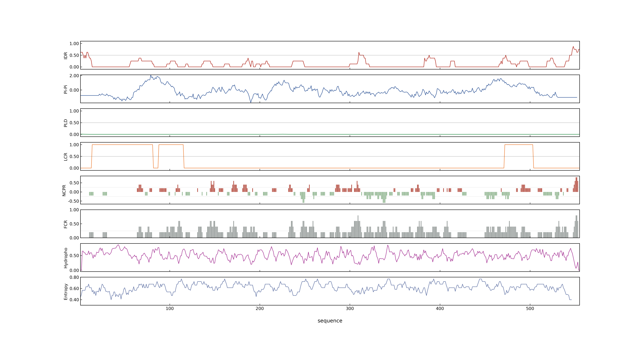Viewport: 644px width, 343px height.
Task: Click the IDR axis label
Action: coord(66,55)
